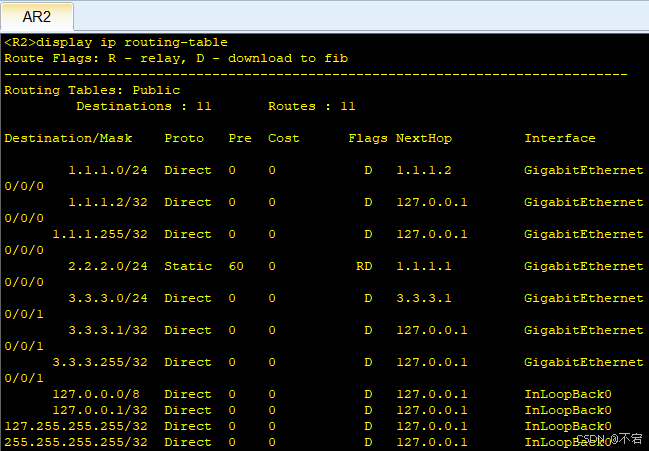649x451 pixels.
Task: Click the InLoopBack0 interface of 127.0.0.0/8
Action: (568, 394)
